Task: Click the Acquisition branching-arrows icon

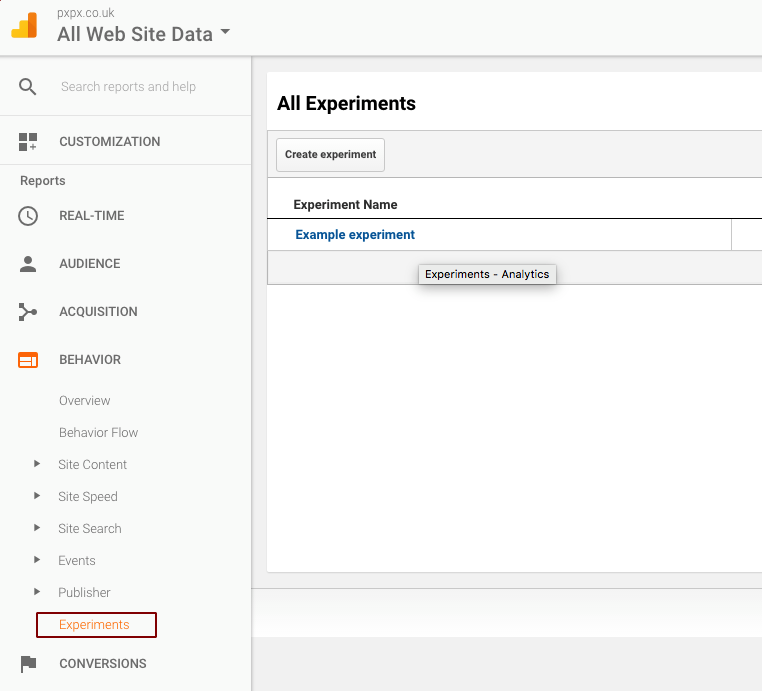Action: 28,312
